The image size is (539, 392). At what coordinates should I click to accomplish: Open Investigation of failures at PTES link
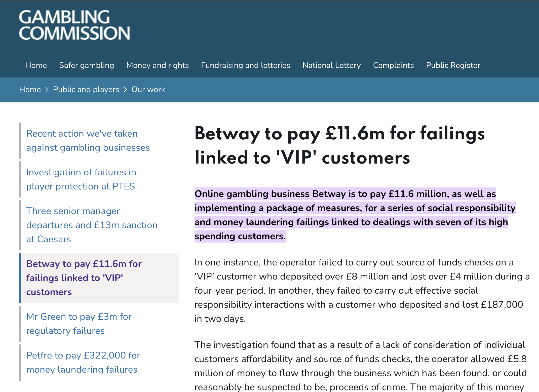click(x=81, y=179)
